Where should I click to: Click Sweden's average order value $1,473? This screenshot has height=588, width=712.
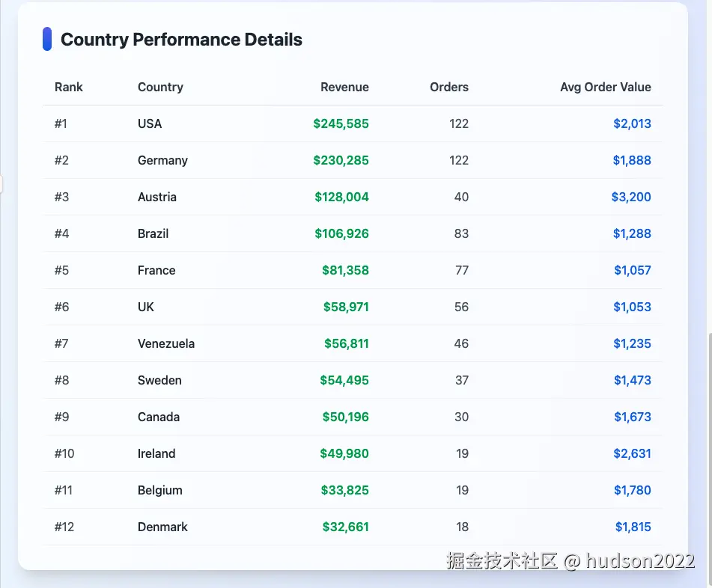(x=633, y=380)
